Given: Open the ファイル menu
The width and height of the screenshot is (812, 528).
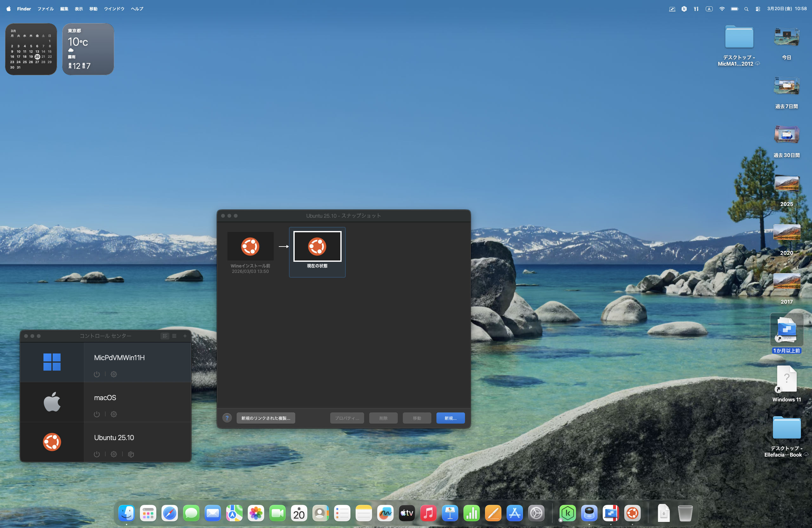Looking at the screenshot, I should (x=45, y=9).
